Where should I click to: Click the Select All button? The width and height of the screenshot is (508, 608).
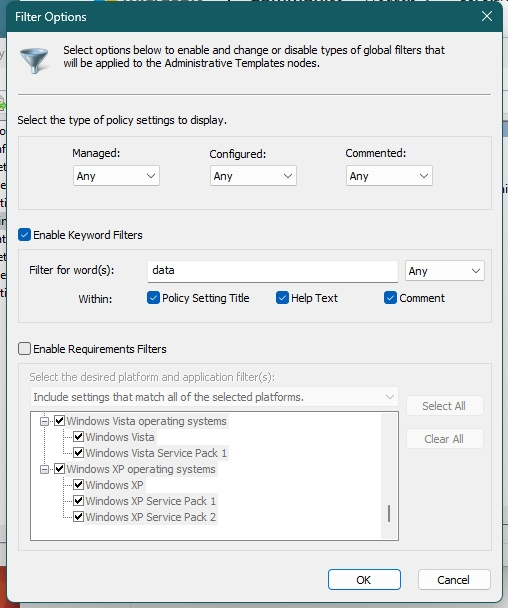pos(444,406)
